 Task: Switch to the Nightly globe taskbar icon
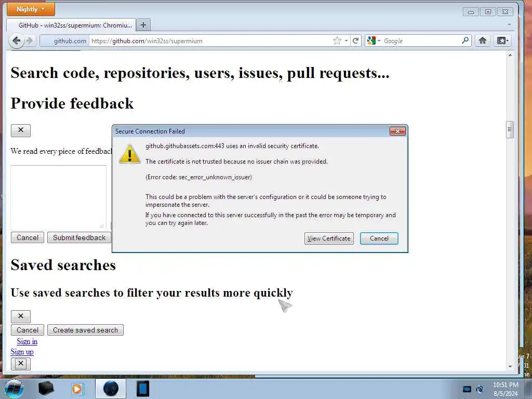pos(111,389)
